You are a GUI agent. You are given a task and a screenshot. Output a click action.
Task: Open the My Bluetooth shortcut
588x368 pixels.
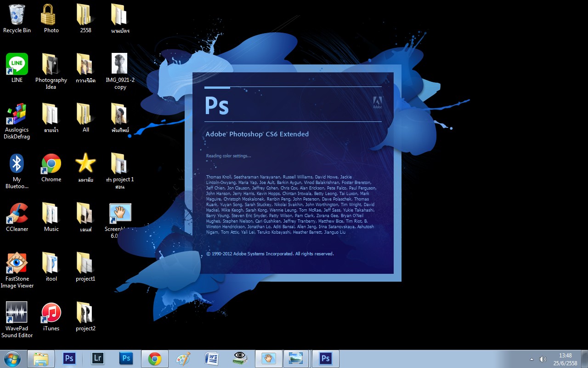click(x=17, y=171)
